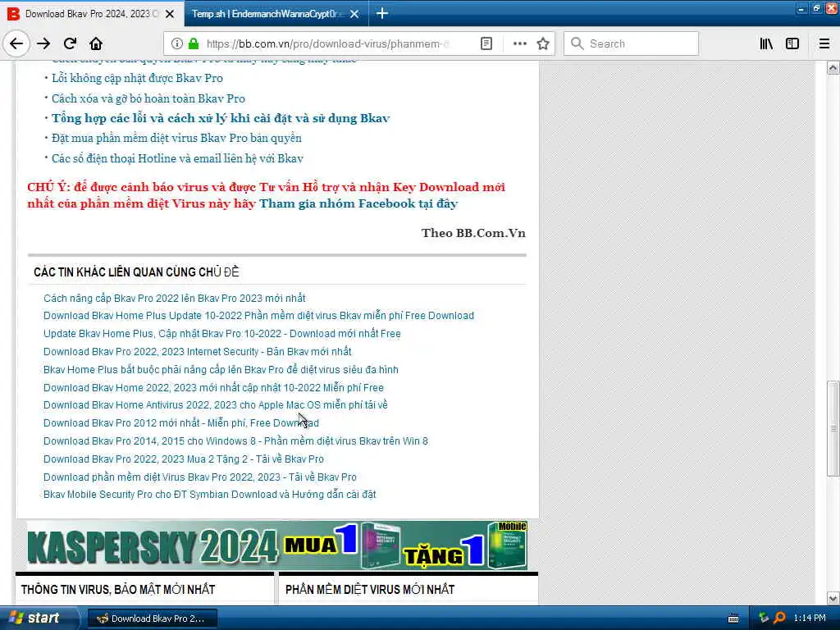Image resolution: width=840 pixels, height=630 pixels.
Task: Open the Library bookshelf icon
Action: pos(766,43)
